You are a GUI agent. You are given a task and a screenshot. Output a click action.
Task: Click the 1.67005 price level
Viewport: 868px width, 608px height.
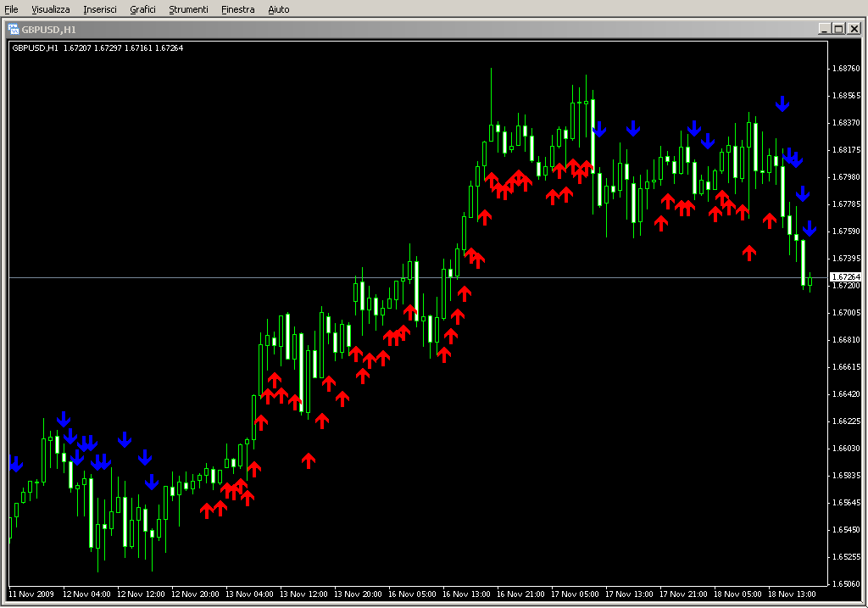click(847, 313)
